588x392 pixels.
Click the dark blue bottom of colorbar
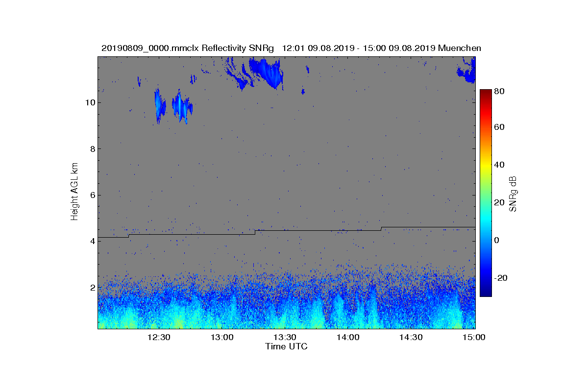point(485,292)
